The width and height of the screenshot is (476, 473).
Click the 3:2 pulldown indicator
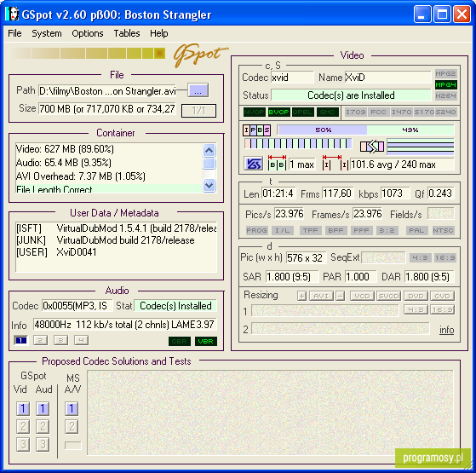pyautogui.click(x=387, y=231)
